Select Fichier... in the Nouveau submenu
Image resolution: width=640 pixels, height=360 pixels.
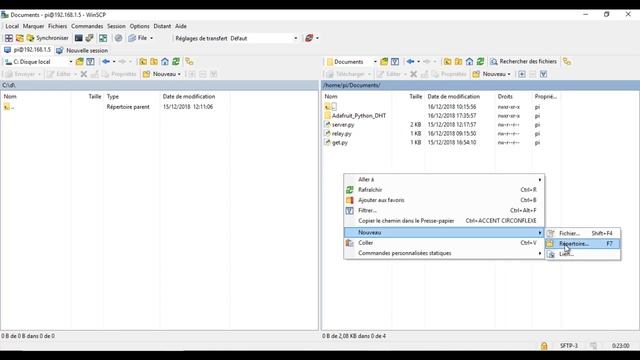pyautogui.click(x=583, y=233)
